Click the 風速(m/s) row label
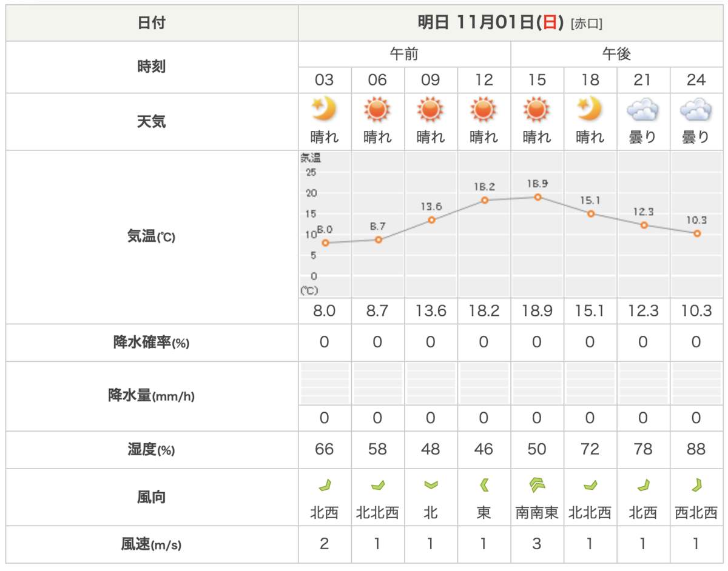The height and width of the screenshot is (571, 728). (152, 544)
